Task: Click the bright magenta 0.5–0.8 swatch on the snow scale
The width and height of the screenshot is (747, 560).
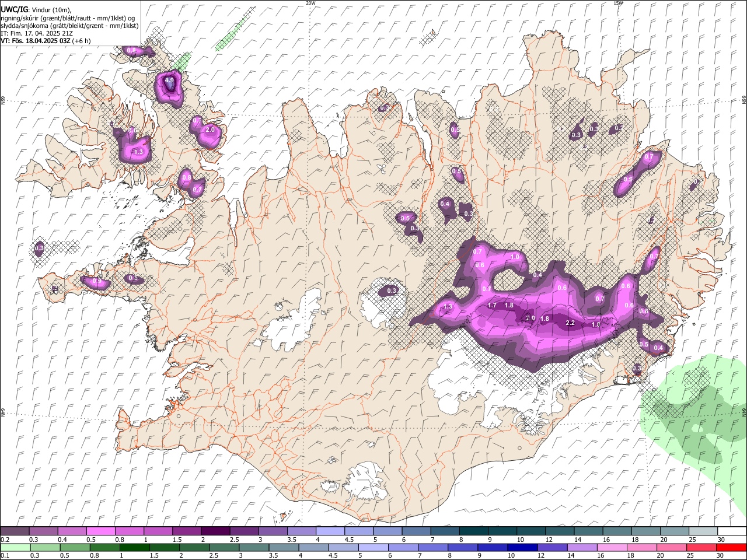Action: pyautogui.click(x=100, y=531)
